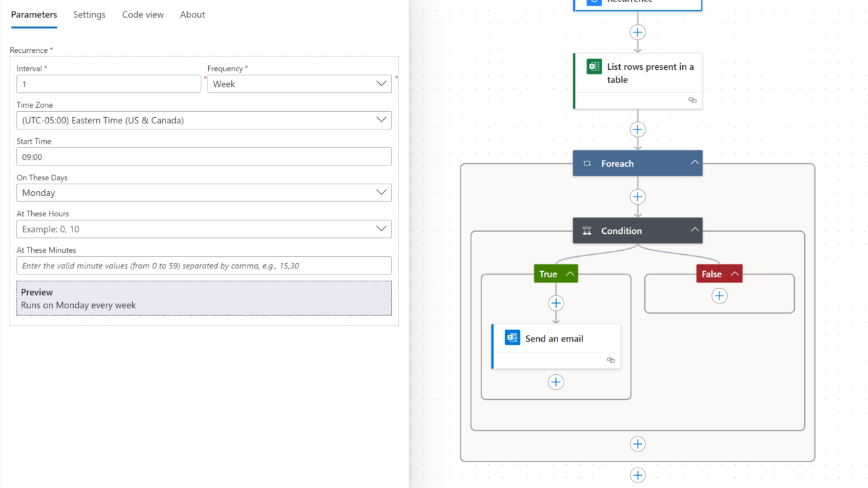Screen dimensions: 868x488
Task: Click the Excel icon on List rows action
Action: [594, 66]
